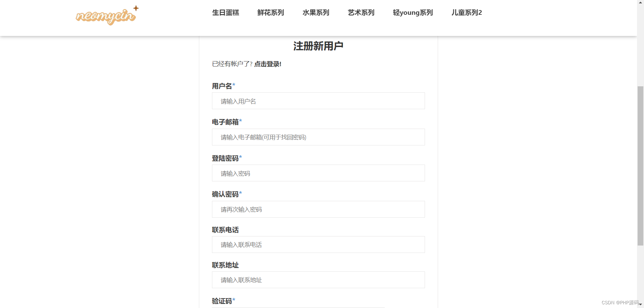Open the 儿童系列2 category
Image resolution: width=644 pixels, height=308 pixels.
(x=466, y=12)
